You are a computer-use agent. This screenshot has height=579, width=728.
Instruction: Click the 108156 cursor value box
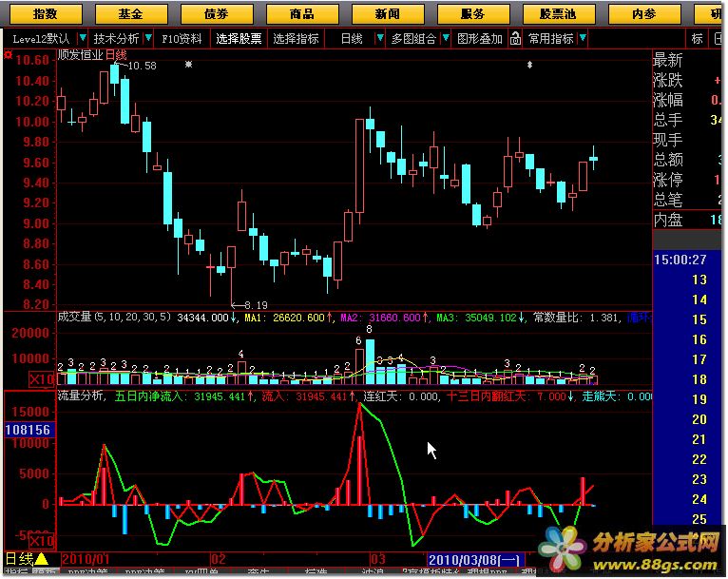pyautogui.click(x=28, y=430)
